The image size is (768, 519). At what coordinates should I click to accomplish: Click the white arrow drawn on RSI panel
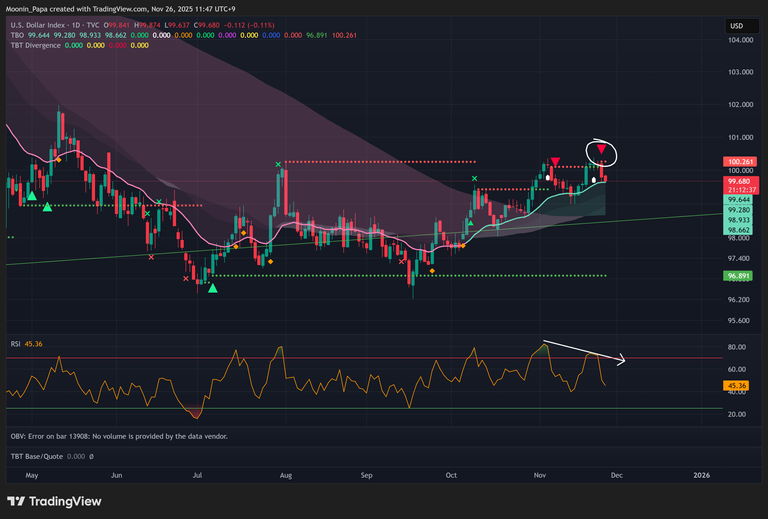click(x=585, y=350)
